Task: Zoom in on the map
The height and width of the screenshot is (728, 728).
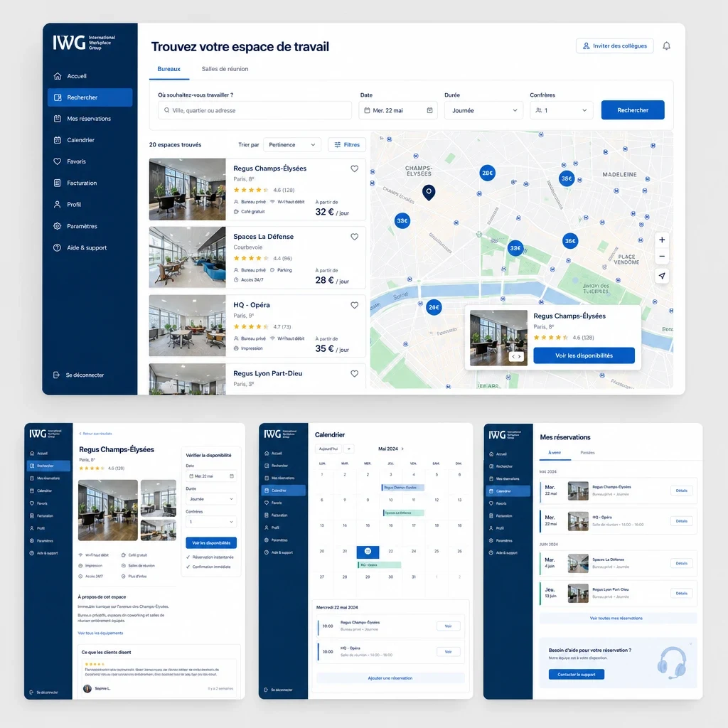Action: [x=662, y=240]
